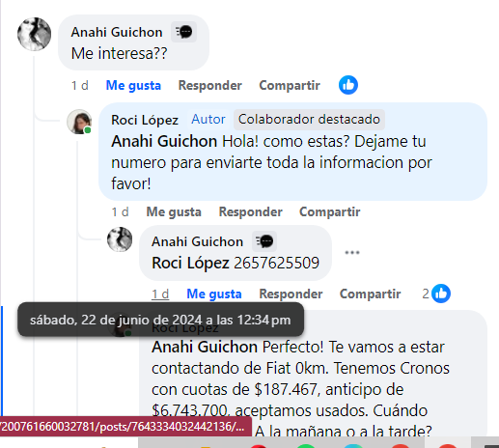Open Roci López author name link
Screen dimensions: 499x448
tap(145, 120)
